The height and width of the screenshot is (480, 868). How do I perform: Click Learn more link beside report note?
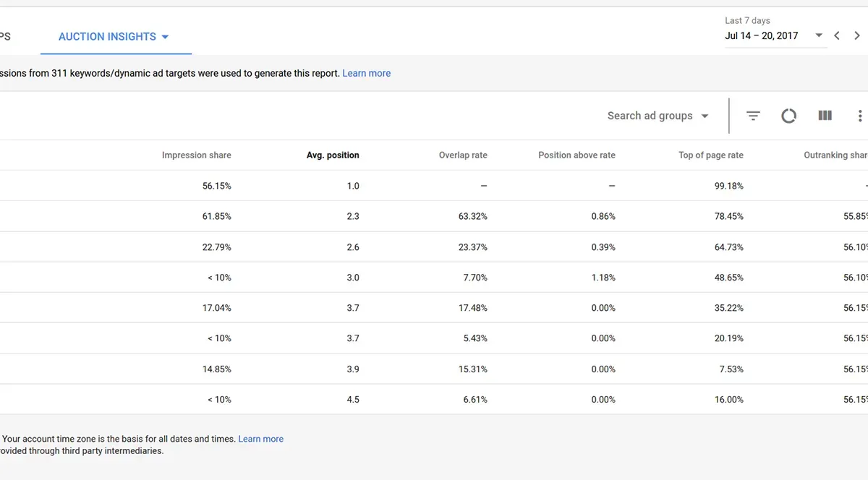coord(367,73)
